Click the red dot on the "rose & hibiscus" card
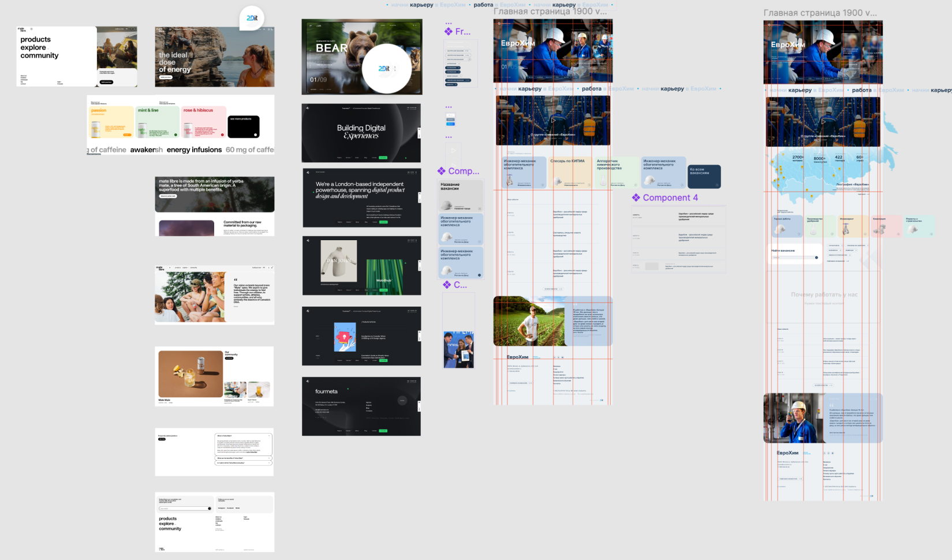Viewport: 952px width, 560px height. coord(222,135)
